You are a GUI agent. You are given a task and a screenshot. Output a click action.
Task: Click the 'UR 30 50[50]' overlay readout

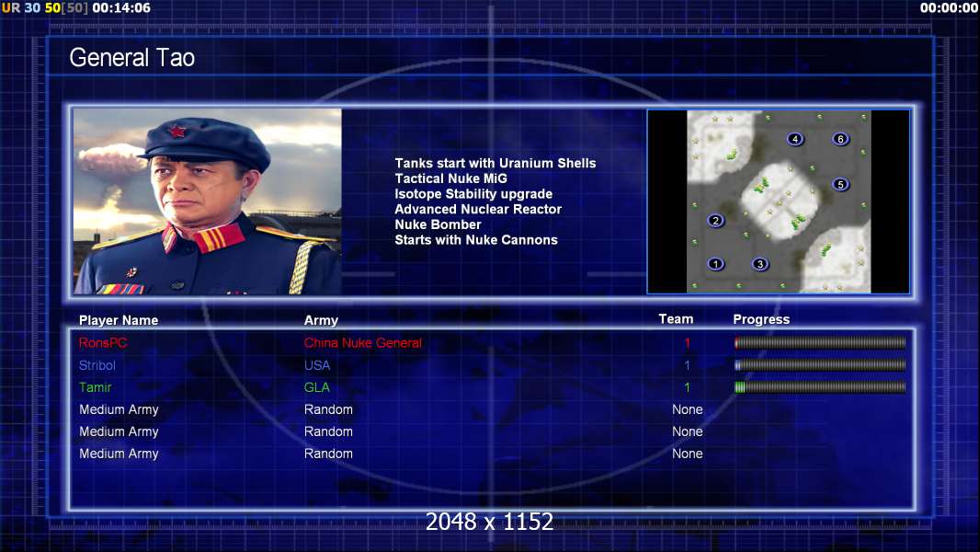point(45,8)
